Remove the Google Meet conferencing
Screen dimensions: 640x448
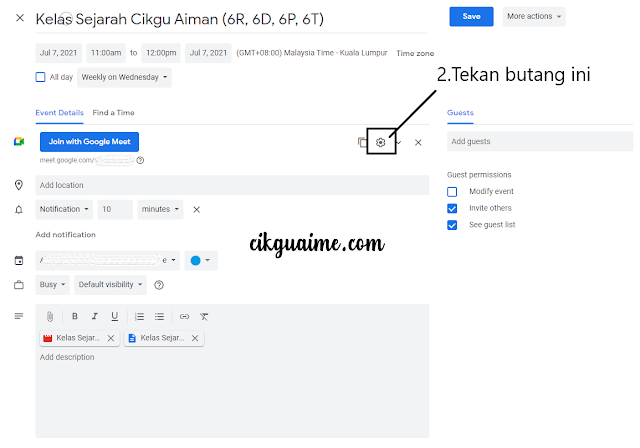(418, 142)
